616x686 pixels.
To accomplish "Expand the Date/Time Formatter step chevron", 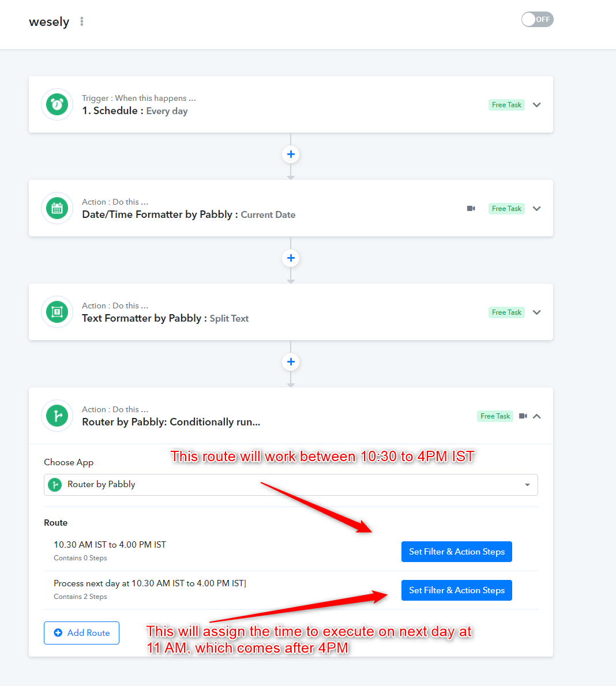I will 537,208.
